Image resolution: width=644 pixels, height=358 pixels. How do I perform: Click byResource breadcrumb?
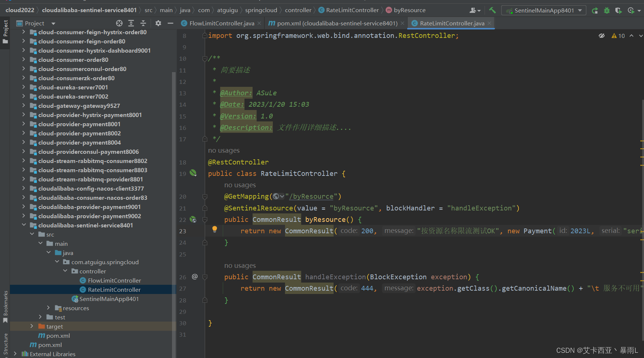tap(409, 10)
